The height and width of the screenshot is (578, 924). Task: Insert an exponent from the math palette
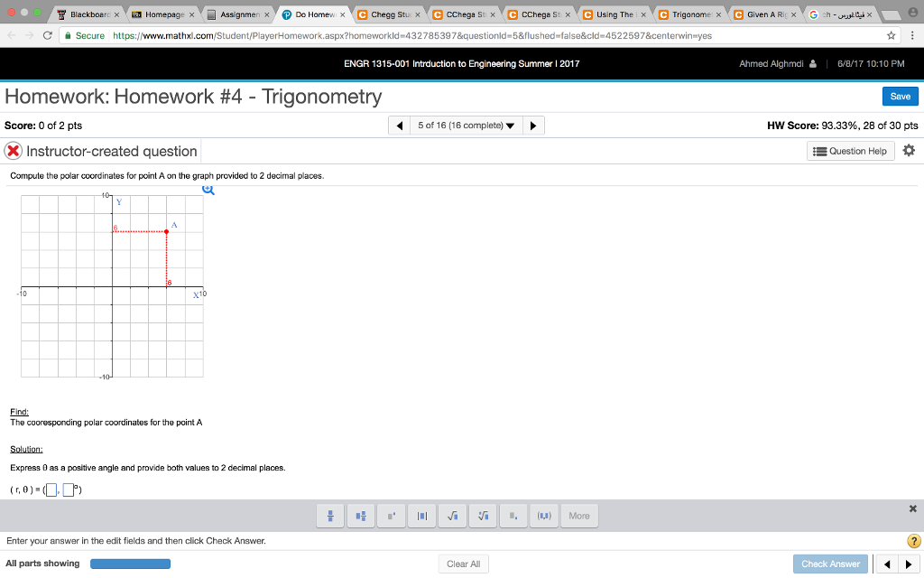coord(391,516)
